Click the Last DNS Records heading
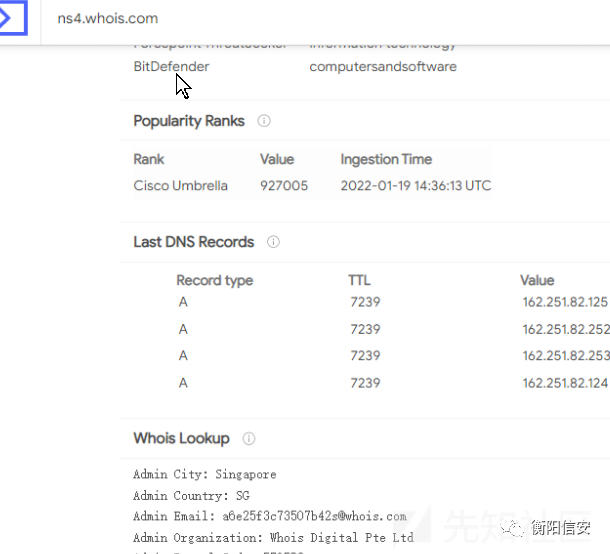 point(194,242)
